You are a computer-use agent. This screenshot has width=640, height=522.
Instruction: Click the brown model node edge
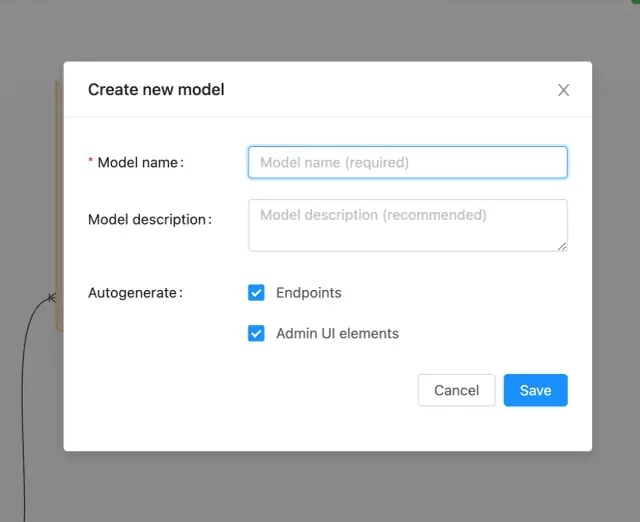(x=58, y=200)
